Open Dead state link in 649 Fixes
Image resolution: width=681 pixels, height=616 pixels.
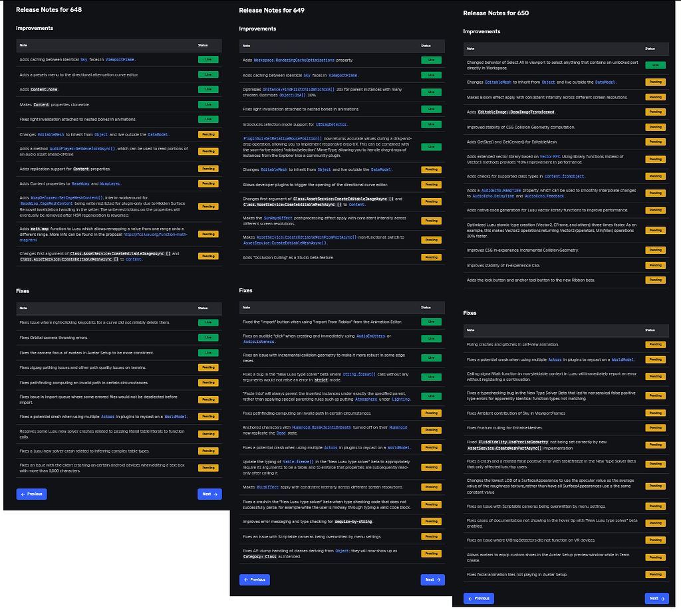[281, 433]
